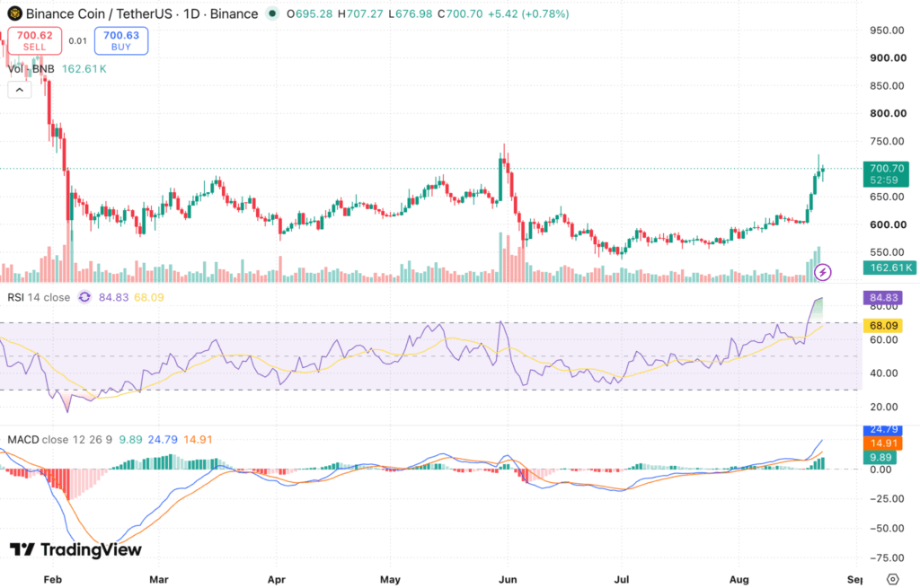Click the green 162.61 K volume axis tag
Viewport: 920px width, 588px height.
click(x=889, y=268)
